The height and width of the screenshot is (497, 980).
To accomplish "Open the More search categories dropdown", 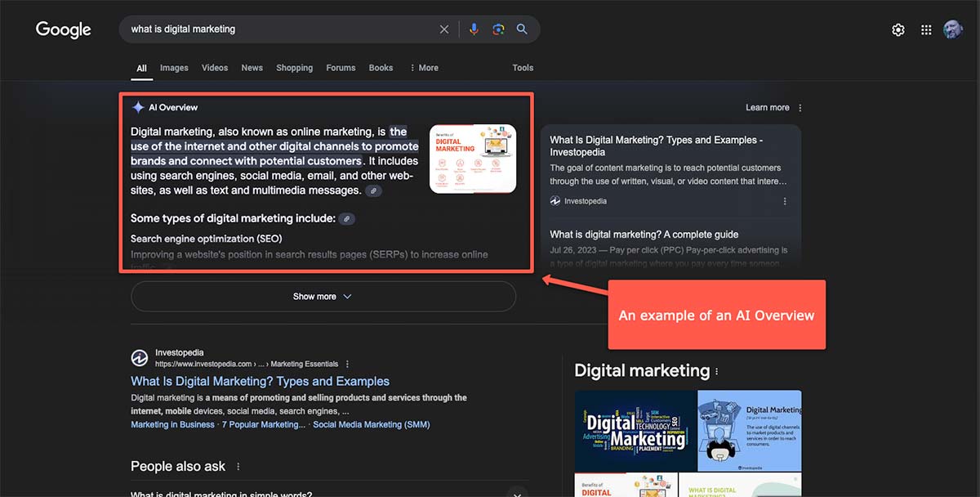I will tap(424, 68).
